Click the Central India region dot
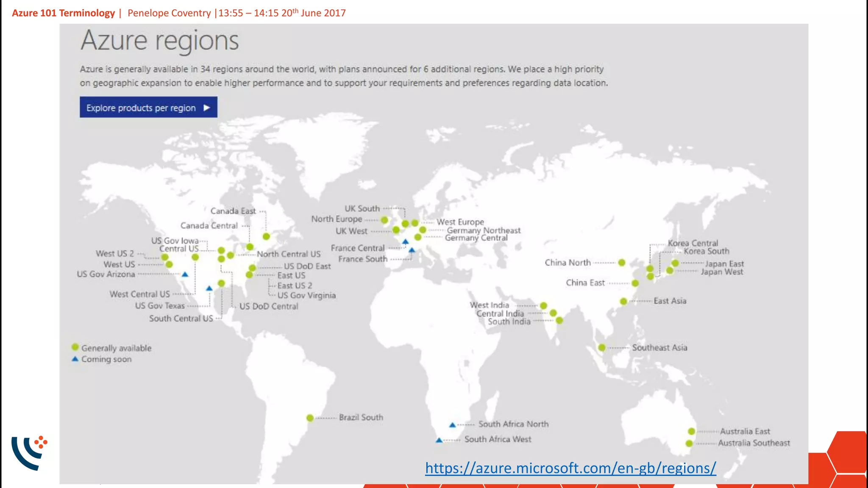The image size is (868, 488). [x=553, y=313]
